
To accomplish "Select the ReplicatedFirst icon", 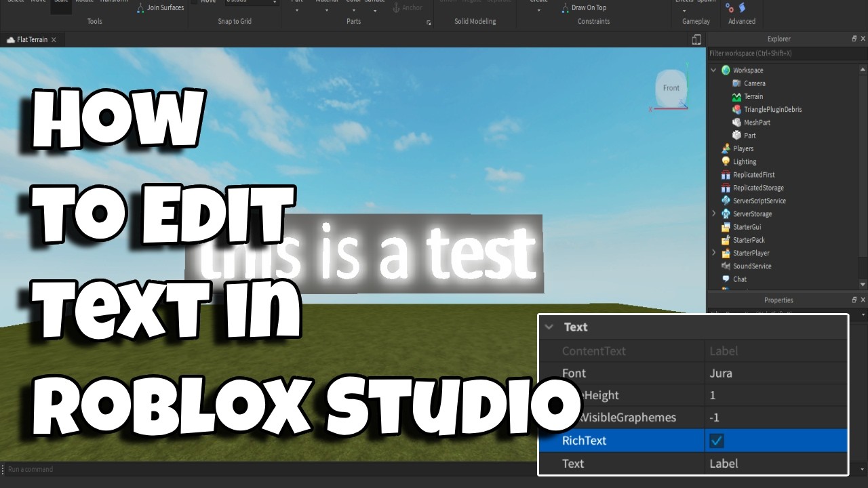I will point(726,175).
